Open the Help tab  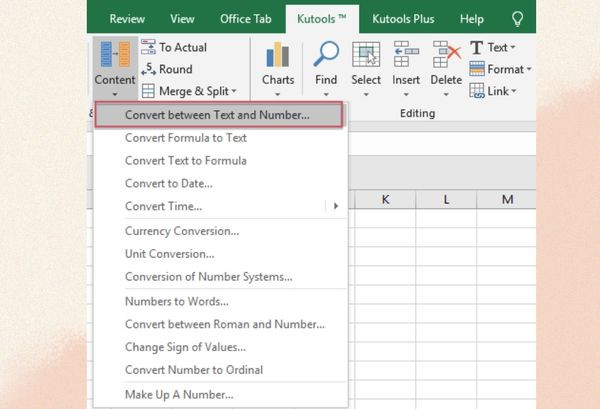coord(472,19)
